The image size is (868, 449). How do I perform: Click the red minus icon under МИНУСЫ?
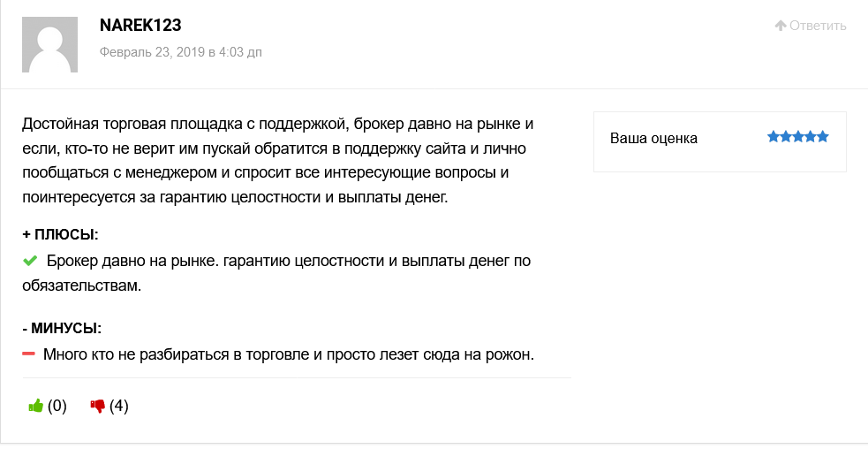(29, 354)
